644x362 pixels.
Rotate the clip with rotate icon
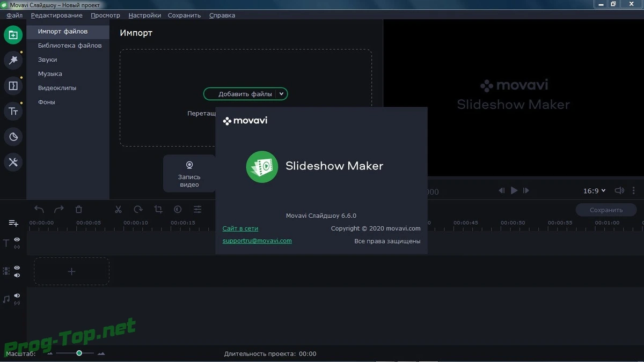[138, 209]
